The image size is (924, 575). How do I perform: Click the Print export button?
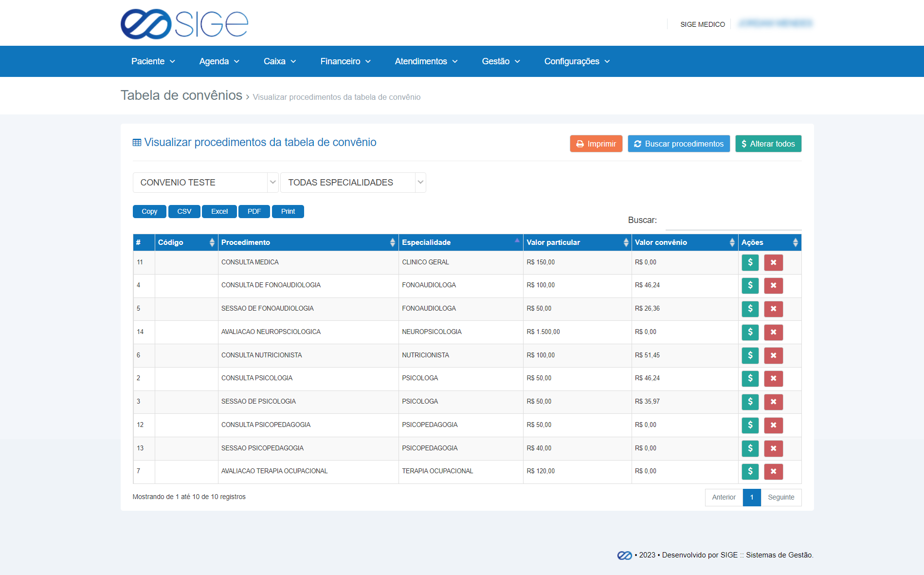point(288,211)
